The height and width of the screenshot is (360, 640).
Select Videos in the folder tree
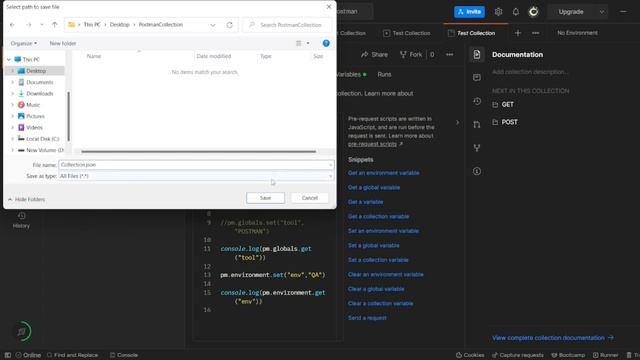(x=34, y=128)
